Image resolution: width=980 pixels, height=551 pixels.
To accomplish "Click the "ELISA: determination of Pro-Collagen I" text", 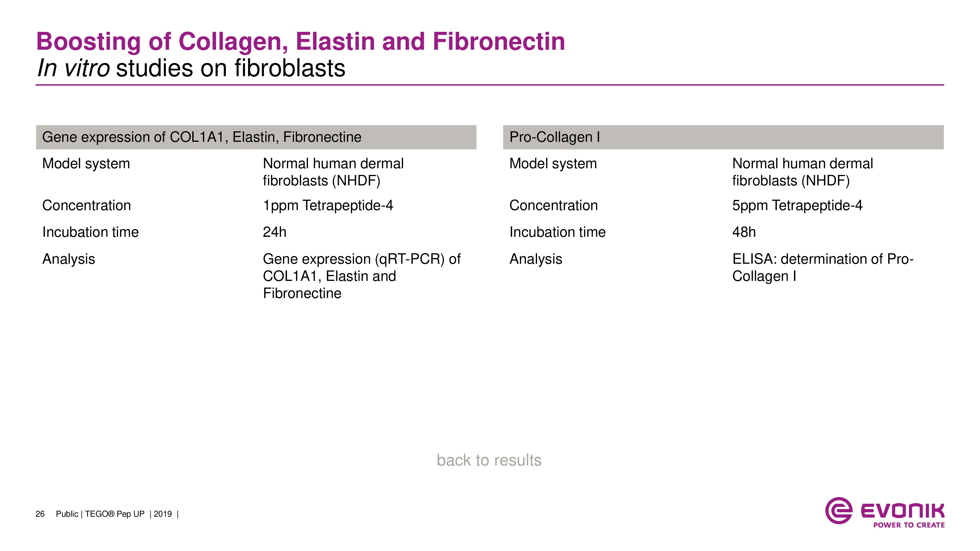I will [x=822, y=267].
